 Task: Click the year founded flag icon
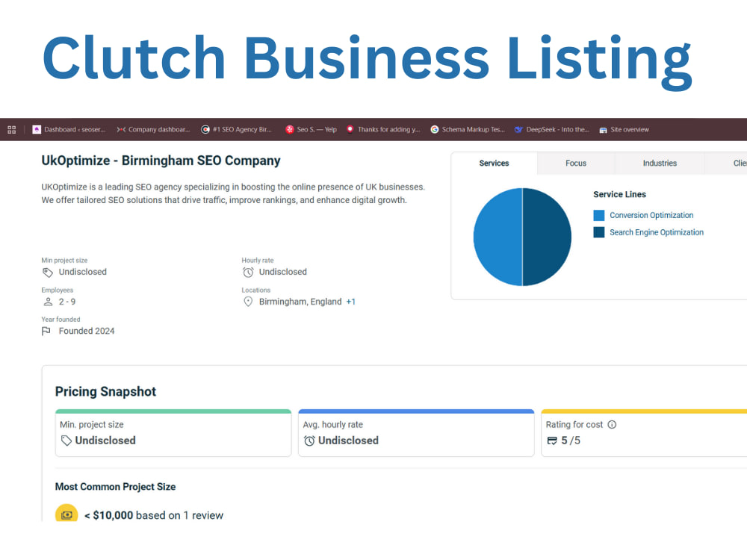[46, 331]
